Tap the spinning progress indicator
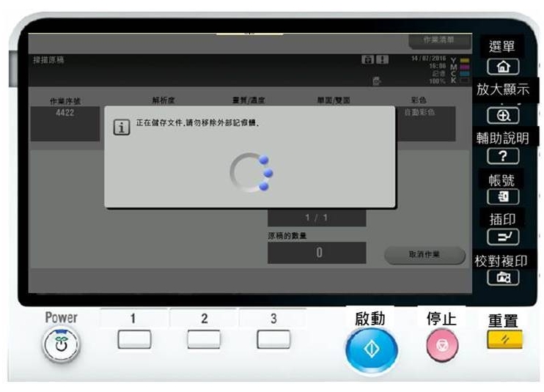Image resolution: width=544 pixels, height=392 pixels. (251, 173)
